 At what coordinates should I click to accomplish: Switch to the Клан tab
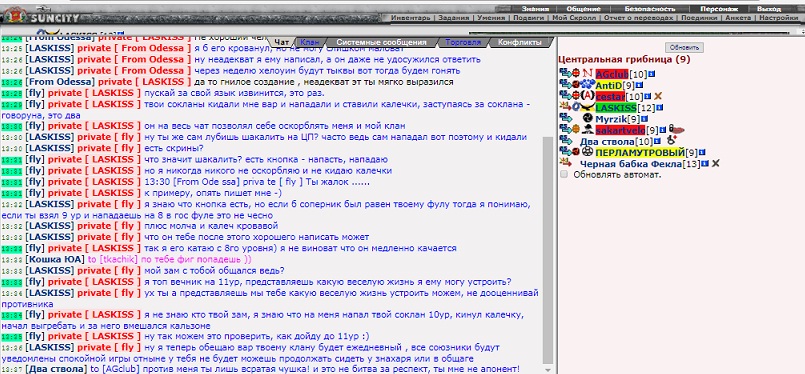pos(310,42)
